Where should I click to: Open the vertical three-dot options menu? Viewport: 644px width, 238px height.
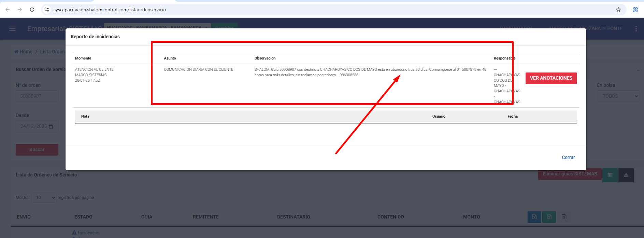point(636,29)
